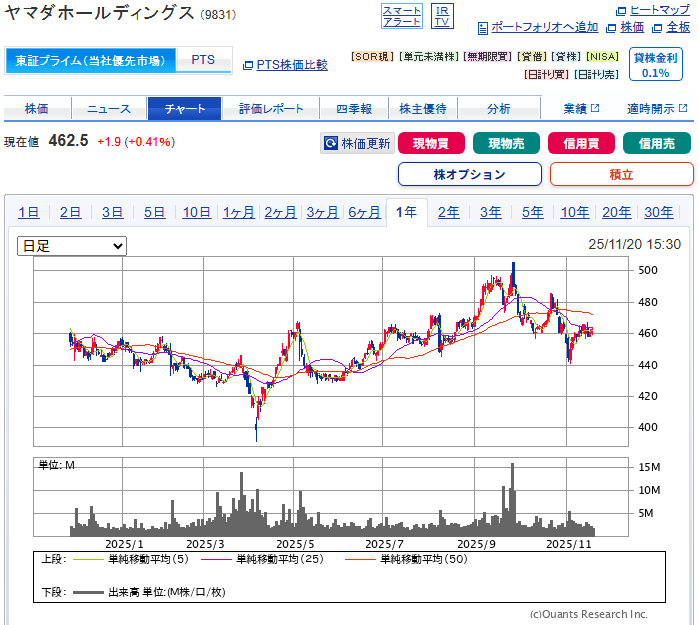Click ポートフォリオへ追加 link
This screenshot has height=625, width=699.
pos(544,28)
